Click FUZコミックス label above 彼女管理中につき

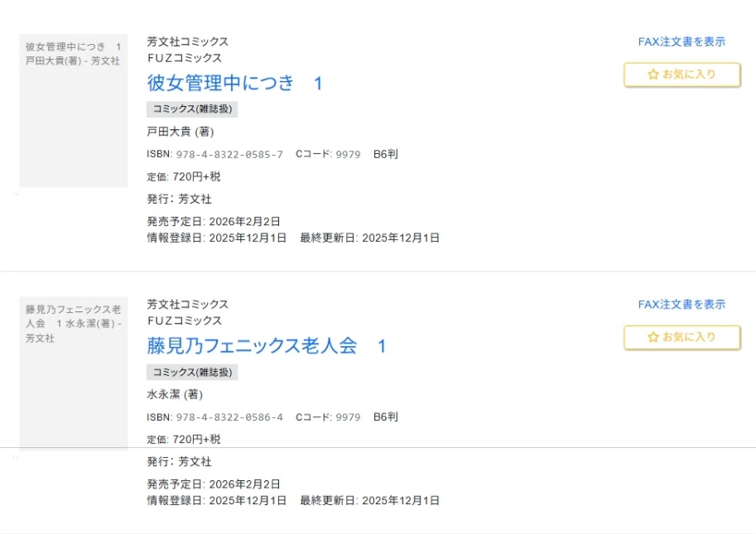(185, 58)
